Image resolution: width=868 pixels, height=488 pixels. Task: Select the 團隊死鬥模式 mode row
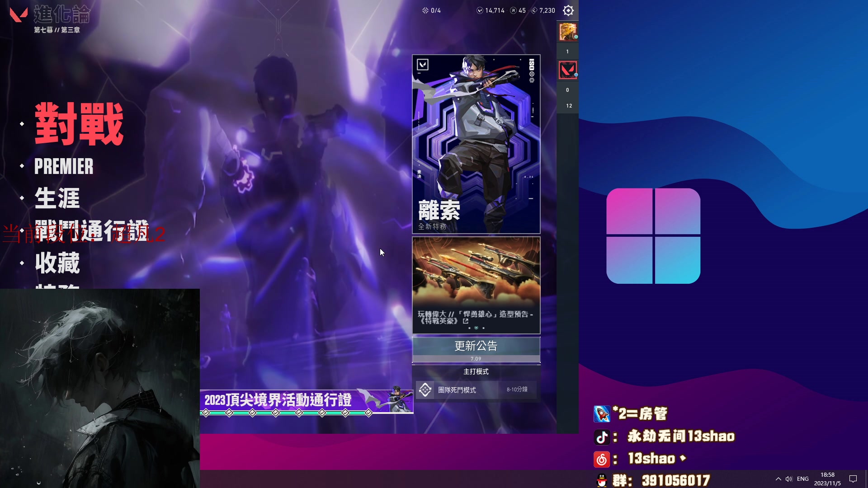pos(476,389)
